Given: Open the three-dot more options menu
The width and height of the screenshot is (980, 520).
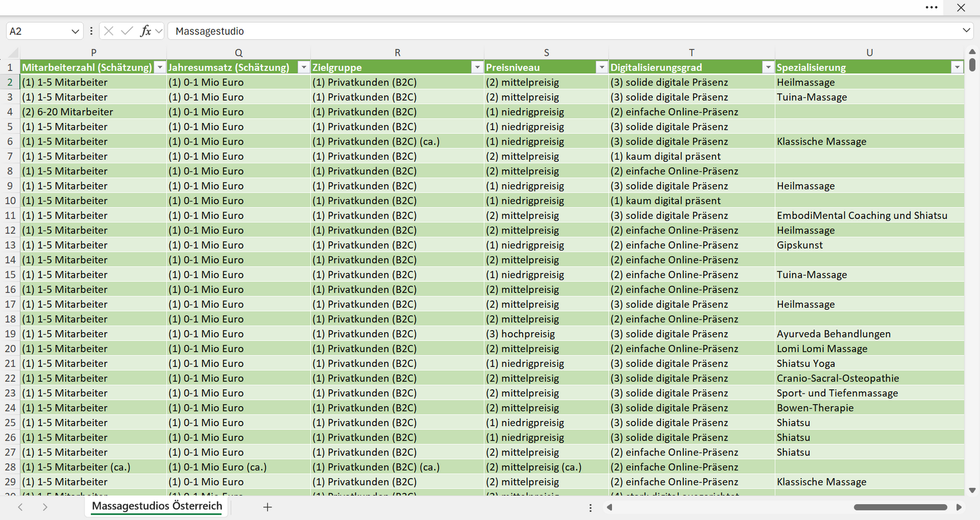Looking at the screenshot, I should (932, 8).
